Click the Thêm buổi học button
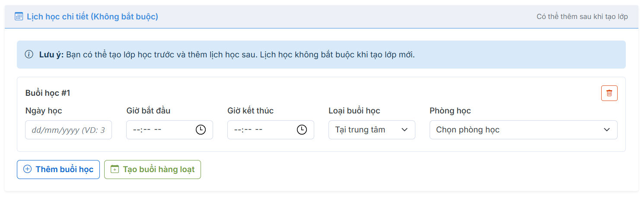This screenshot has height=198, width=644. (x=58, y=170)
